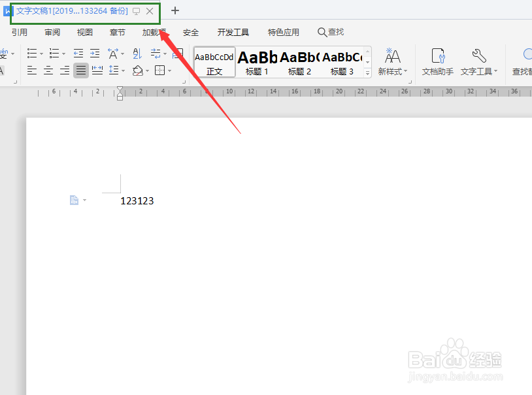Open the Special Features (特色应用) tab
This screenshot has width=532, height=395.
pyautogui.click(x=283, y=32)
